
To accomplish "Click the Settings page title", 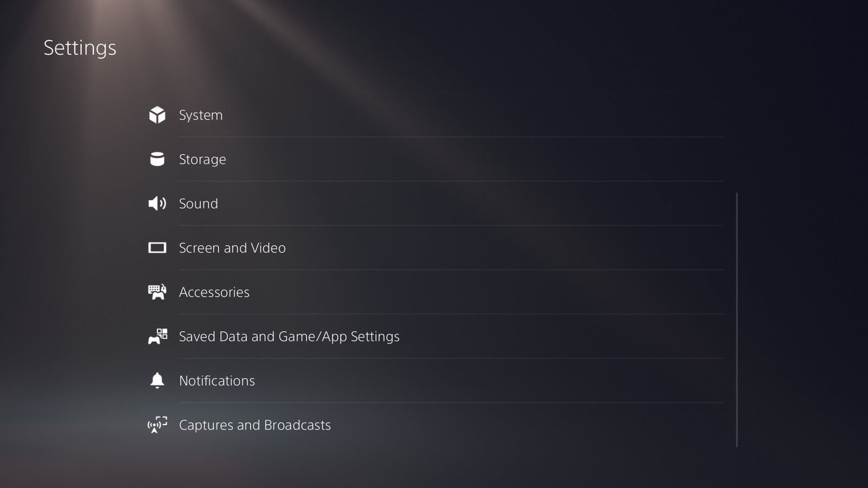I will (x=80, y=48).
